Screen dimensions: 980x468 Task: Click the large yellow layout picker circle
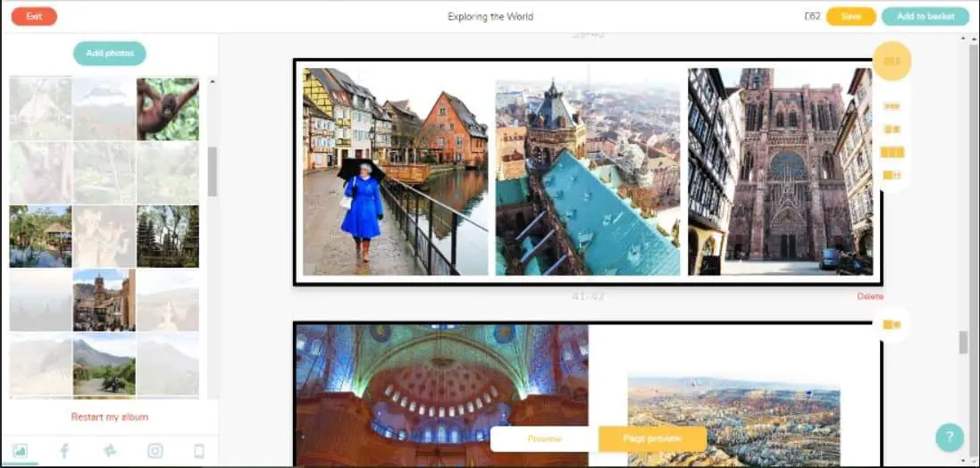[x=892, y=61]
